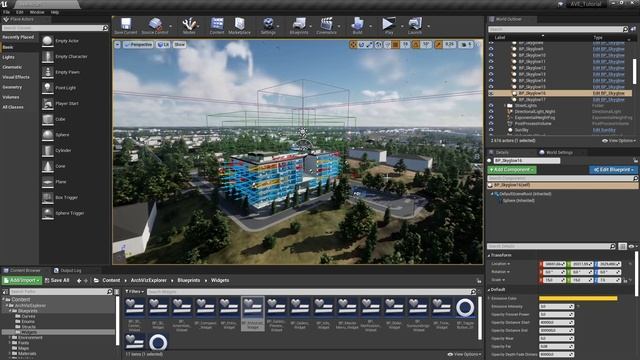640x360 pixels.
Task: Open the Perspective view mode dropdown
Action: pyautogui.click(x=138, y=44)
